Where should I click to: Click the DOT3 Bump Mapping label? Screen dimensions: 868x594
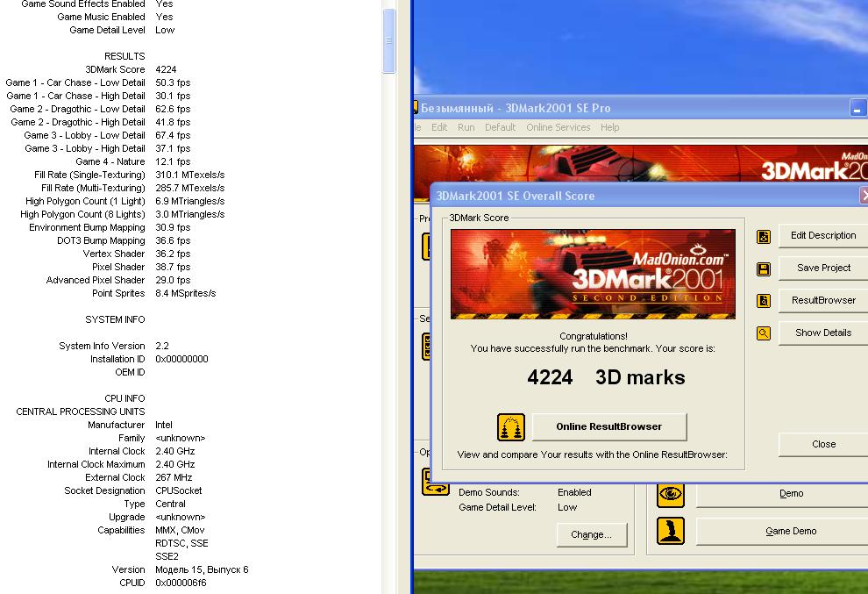coord(101,241)
